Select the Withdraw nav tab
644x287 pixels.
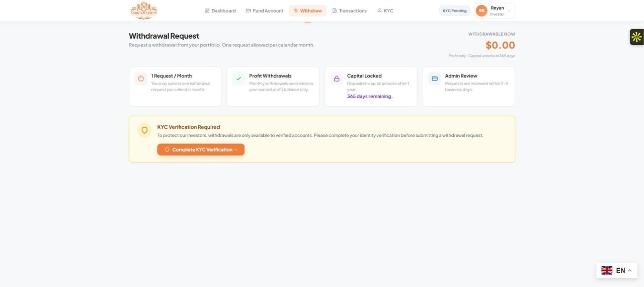pyautogui.click(x=307, y=11)
